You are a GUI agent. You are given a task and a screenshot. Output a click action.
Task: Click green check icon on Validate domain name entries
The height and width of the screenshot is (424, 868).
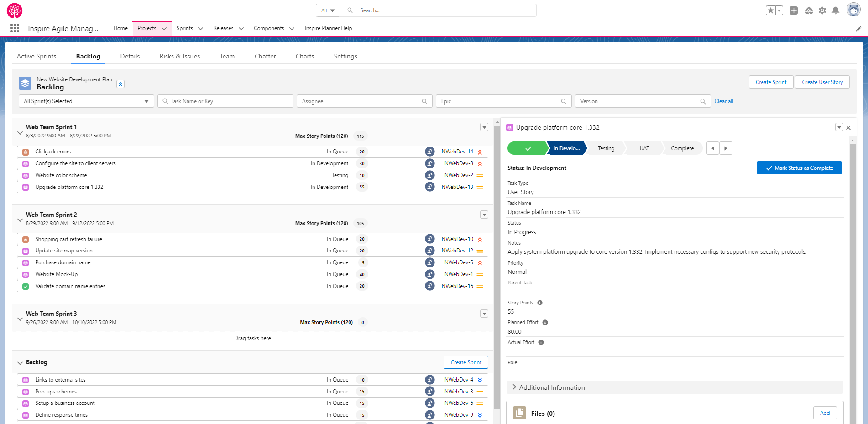tap(26, 286)
